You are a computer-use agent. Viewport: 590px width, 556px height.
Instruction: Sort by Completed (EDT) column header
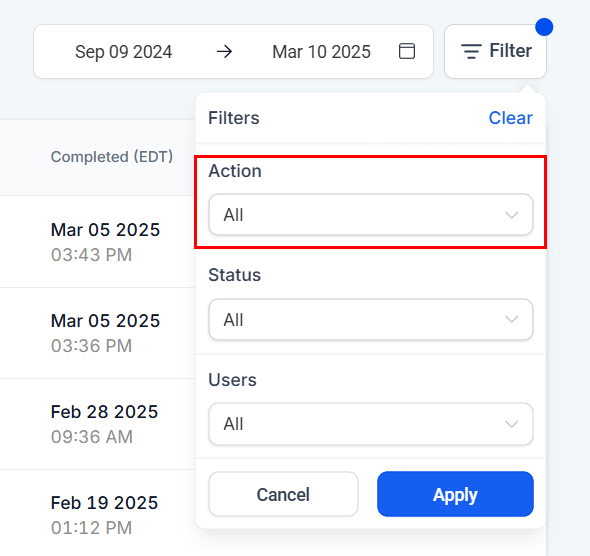[x=112, y=157]
